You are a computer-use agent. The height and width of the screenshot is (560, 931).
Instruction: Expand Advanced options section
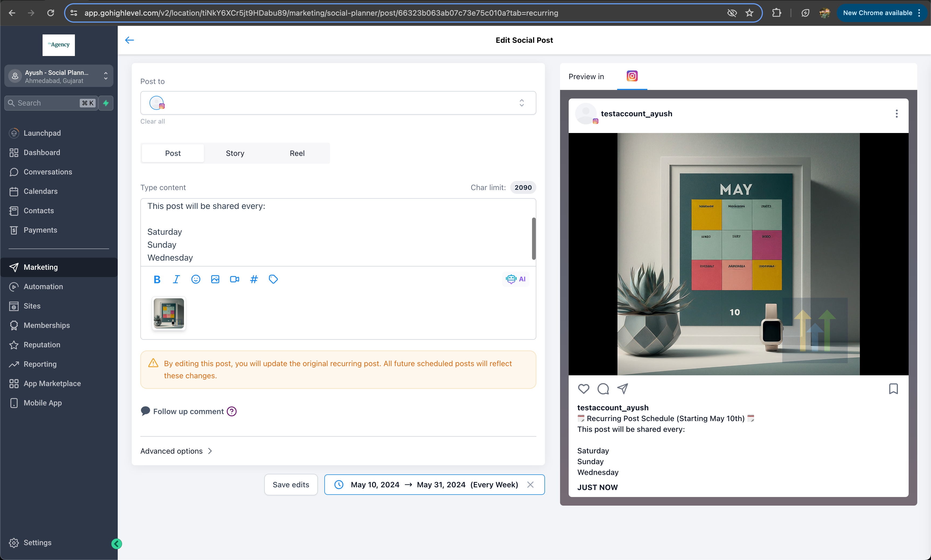tap(176, 451)
